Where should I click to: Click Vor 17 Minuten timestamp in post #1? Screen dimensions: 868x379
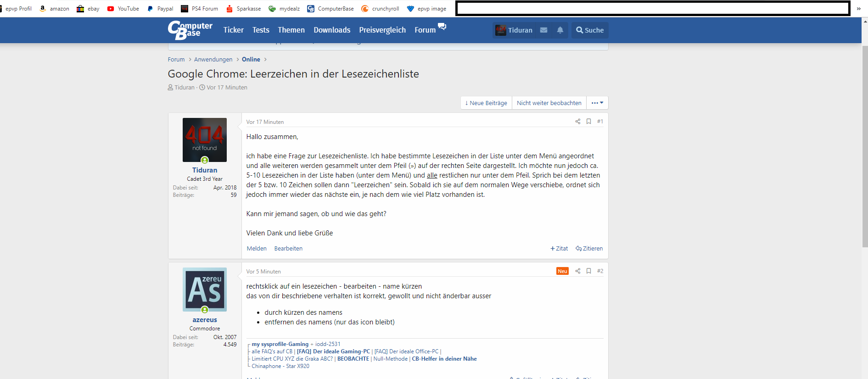point(265,122)
